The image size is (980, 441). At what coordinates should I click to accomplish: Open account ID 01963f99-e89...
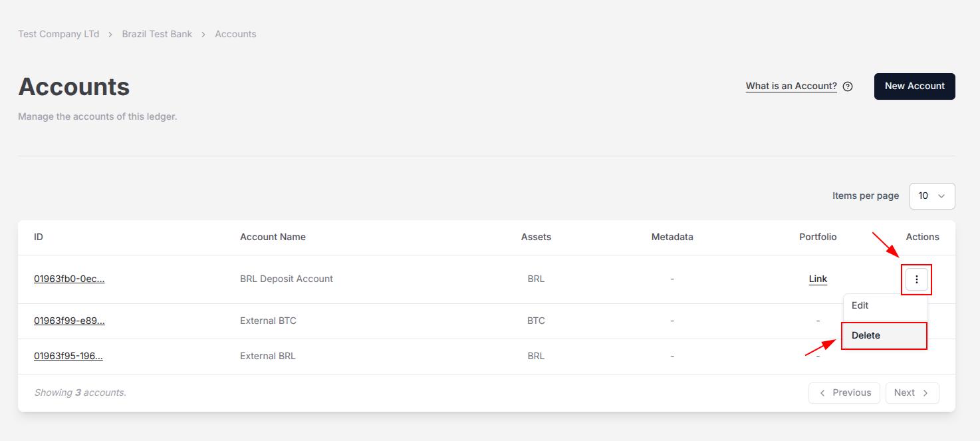[69, 321]
